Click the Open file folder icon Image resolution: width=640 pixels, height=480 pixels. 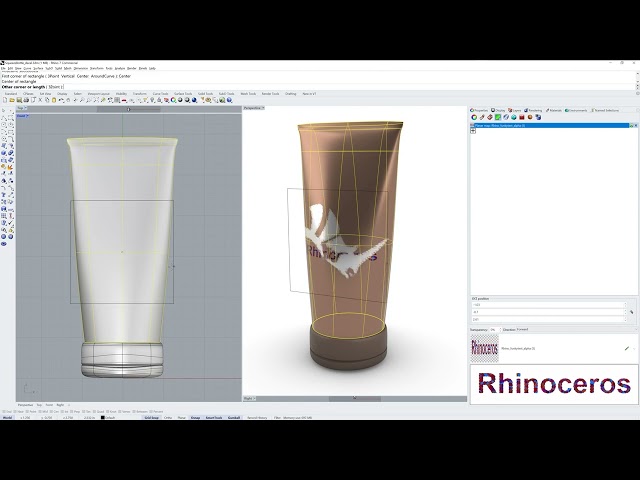click(12, 100)
